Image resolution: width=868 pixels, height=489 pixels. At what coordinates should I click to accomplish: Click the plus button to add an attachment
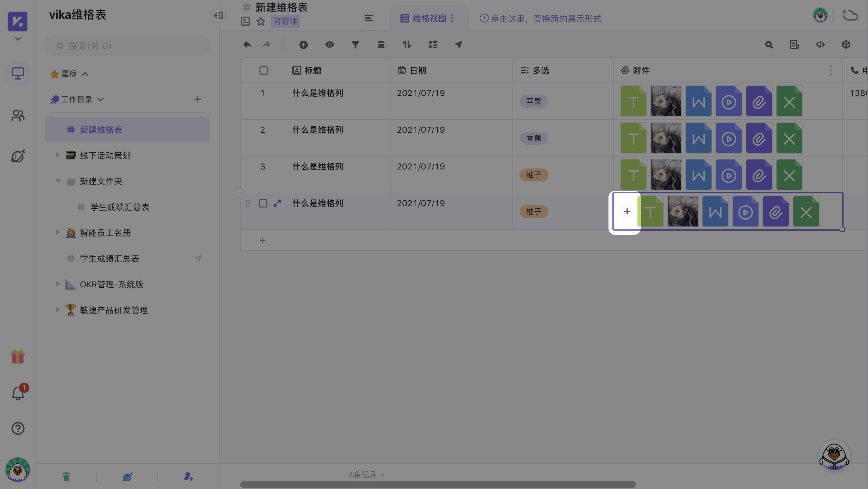click(x=627, y=211)
